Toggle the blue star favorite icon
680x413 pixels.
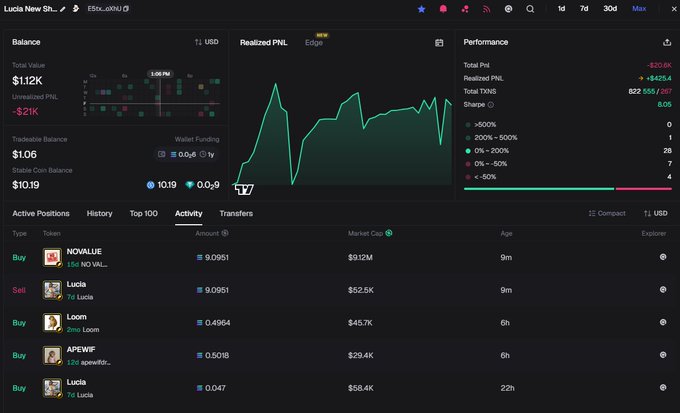[422, 9]
